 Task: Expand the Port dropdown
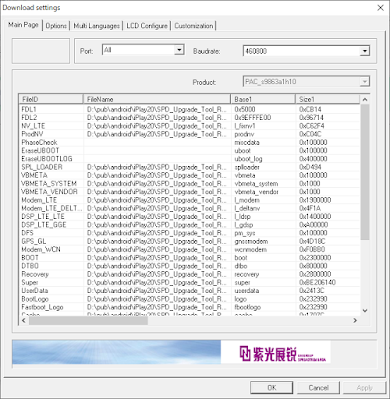coord(179,50)
